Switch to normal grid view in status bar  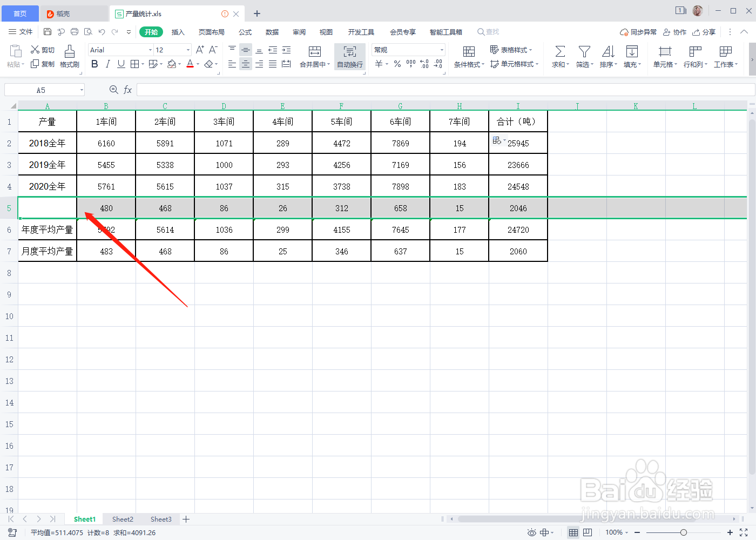pos(573,532)
